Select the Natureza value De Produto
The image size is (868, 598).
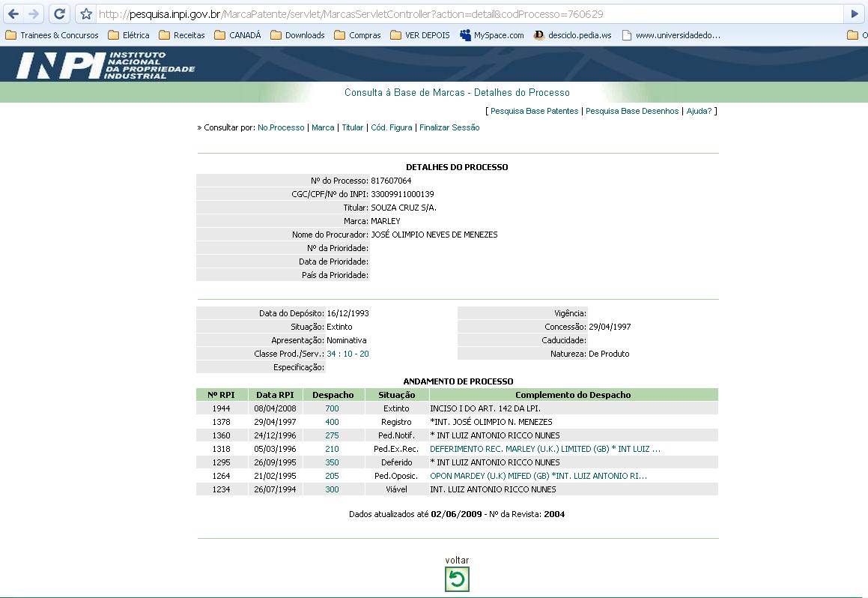coord(609,354)
